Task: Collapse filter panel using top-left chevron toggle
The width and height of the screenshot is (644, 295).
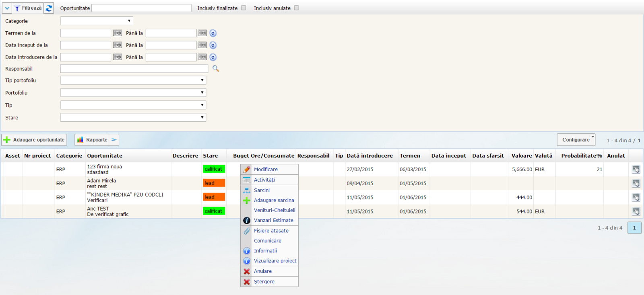Action: [7, 8]
